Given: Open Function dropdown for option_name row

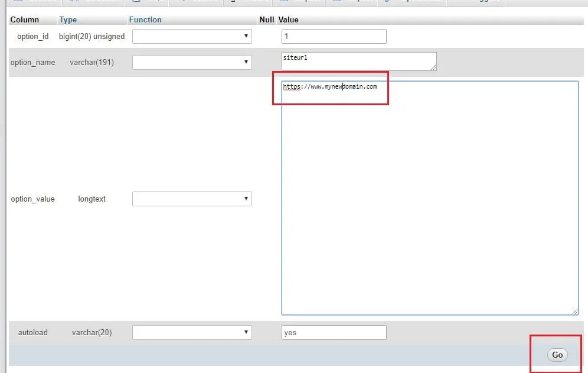Looking at the screenshot, I should click(x=192, y=62).
